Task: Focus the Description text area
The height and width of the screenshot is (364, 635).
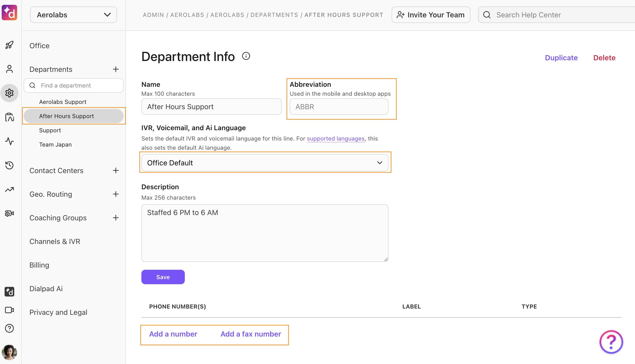Action: point(265,233)
